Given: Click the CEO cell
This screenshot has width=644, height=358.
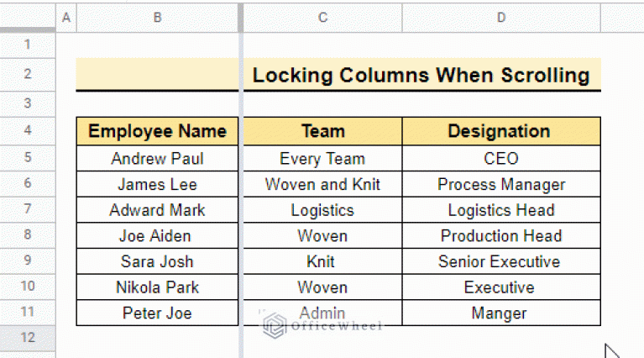Looking at the screenshot, I should pyautogui.click(x=501, y=159).
